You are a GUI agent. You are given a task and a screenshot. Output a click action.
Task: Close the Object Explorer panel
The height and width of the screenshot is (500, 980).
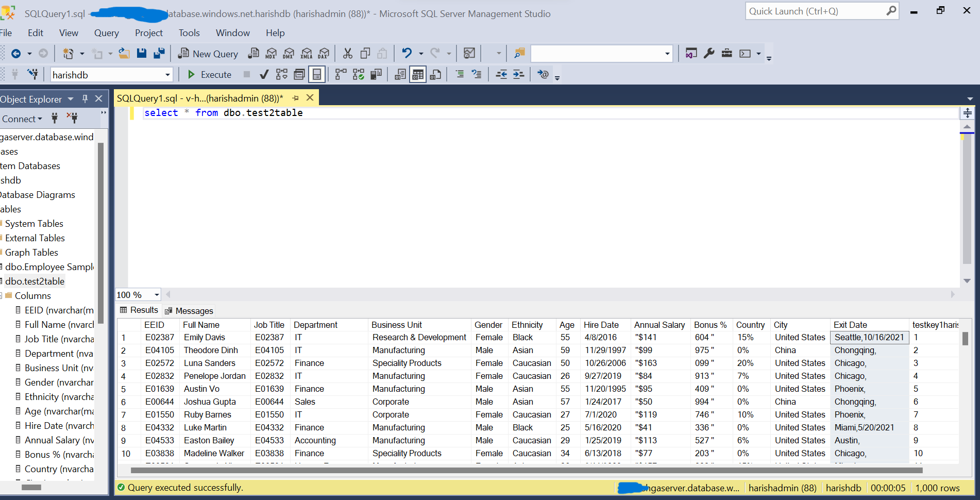(99, 98)
